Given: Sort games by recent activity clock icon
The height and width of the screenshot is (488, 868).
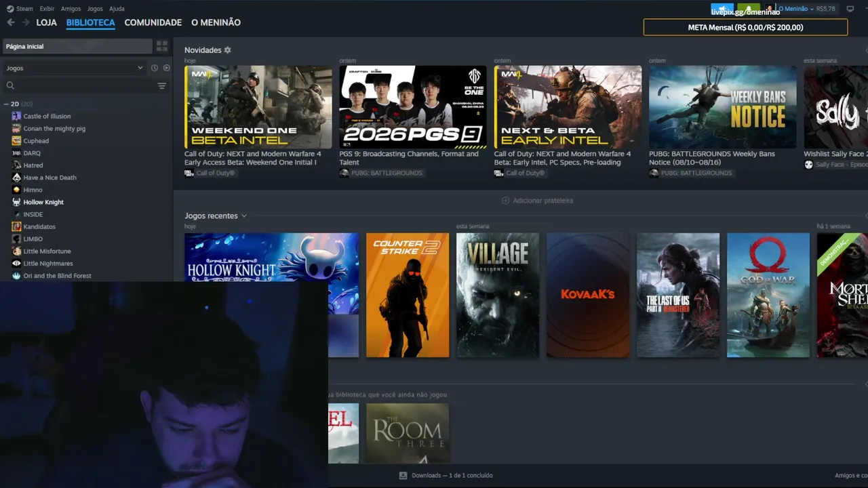Looking at the screenshot, I should point(155,68).
